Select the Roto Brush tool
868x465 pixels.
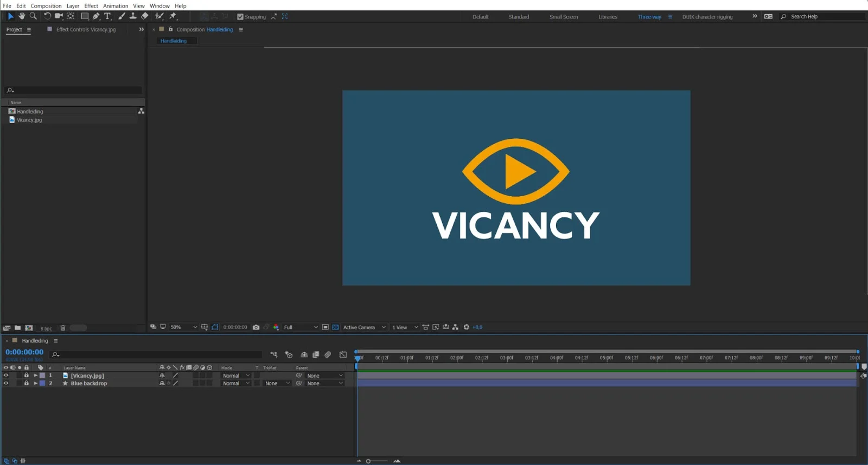click(x=159, y=16)
